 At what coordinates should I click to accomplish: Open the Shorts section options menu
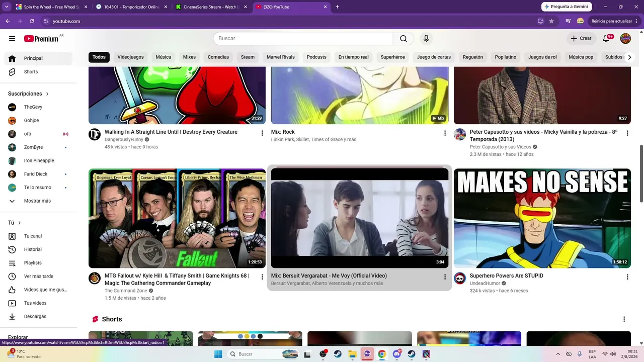pyautogui.click(x=624, y=319)
